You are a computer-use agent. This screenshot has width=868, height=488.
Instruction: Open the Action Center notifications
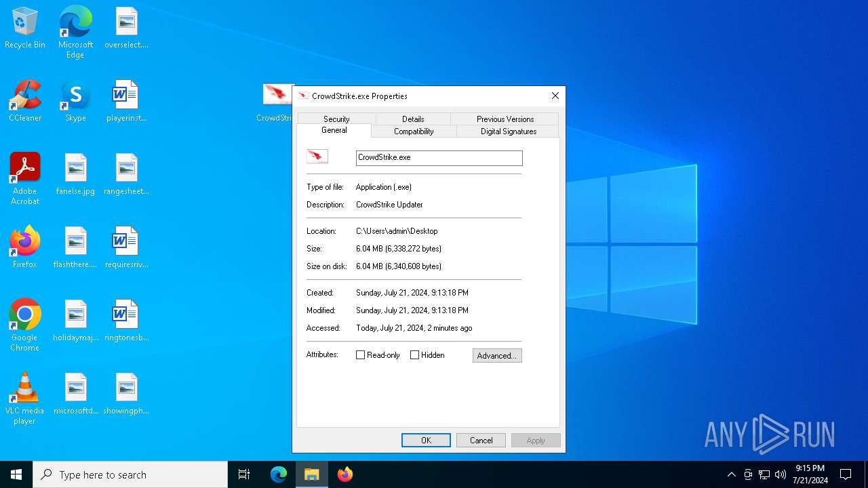[x=846, y=474]
